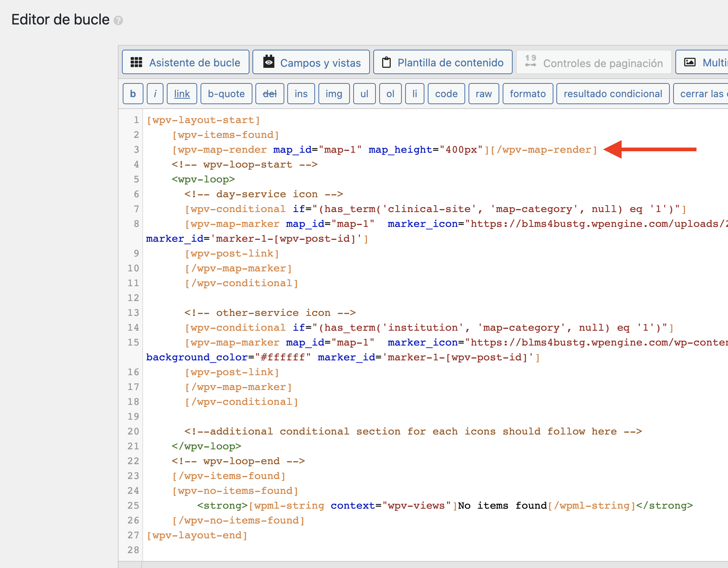The height and width of the screenshot is (568, 728).
Task: Insert a b-quote tag
Action: (226, 94)
